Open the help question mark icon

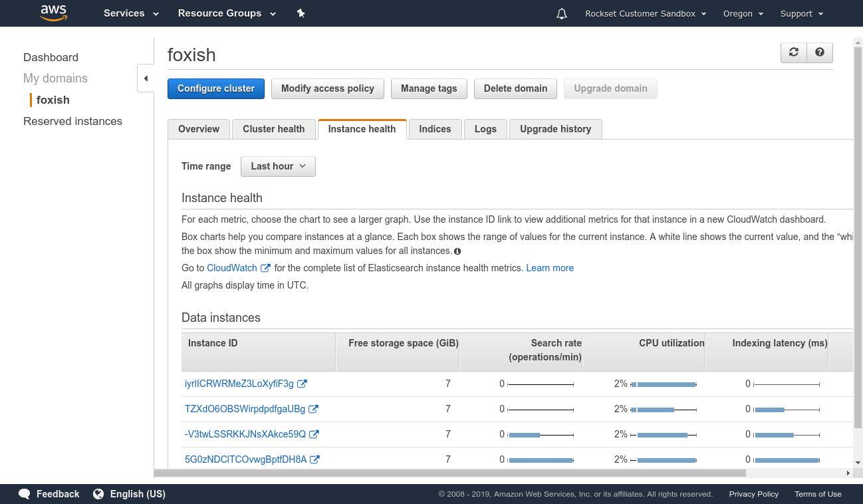point(820,53)
